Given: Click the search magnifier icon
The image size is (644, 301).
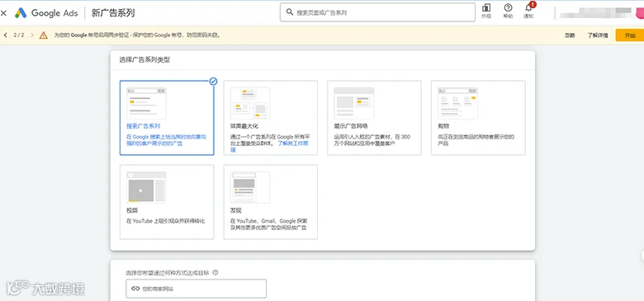Looking at the screenshot, I should click(x=290, y=12).
